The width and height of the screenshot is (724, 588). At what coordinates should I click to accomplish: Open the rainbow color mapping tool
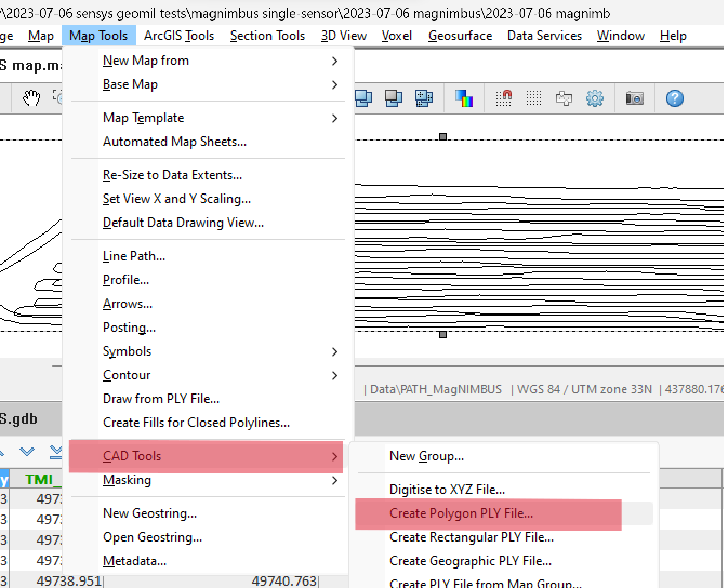[x=464, y=98]
